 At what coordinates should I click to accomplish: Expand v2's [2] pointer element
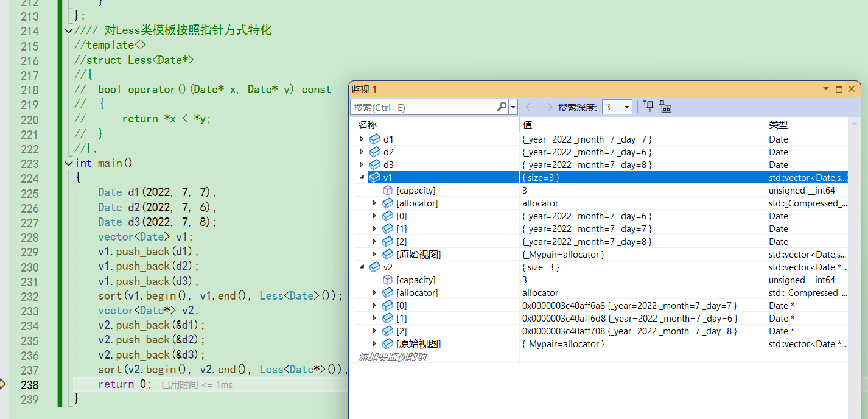coord(374,331)
